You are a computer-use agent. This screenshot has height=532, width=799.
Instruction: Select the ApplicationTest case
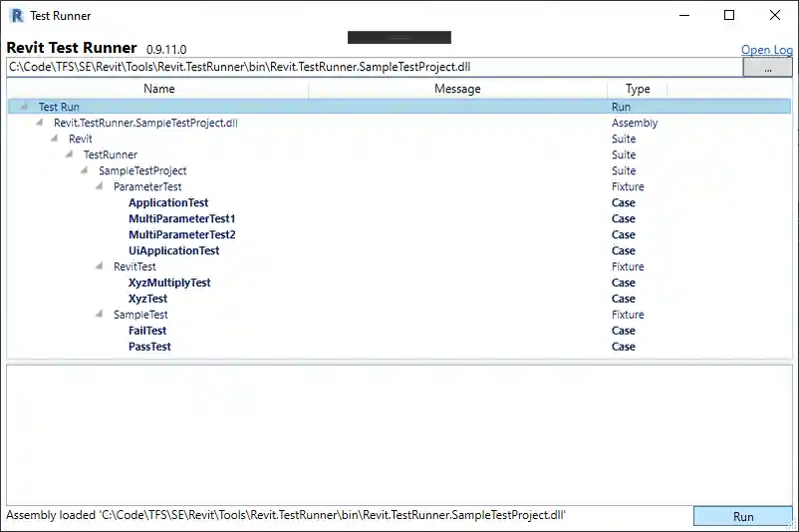167,202
